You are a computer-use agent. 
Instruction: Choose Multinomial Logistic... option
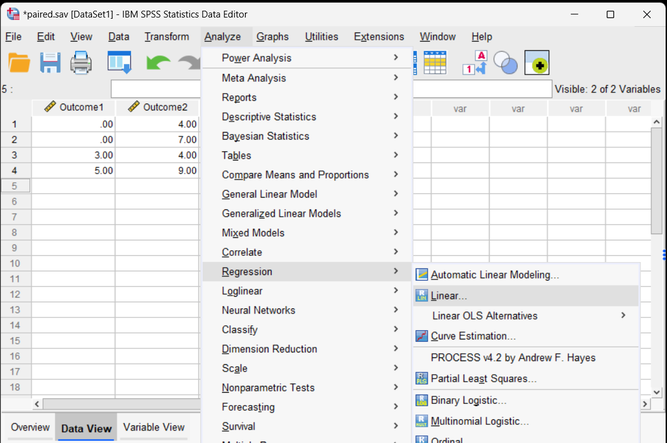pyautogui.click(x=526, y=421)
